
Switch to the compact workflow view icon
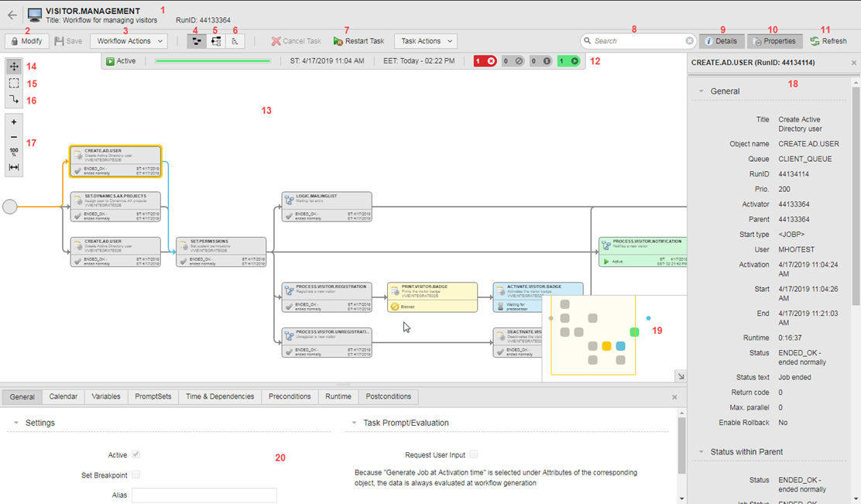coord(196,40)
